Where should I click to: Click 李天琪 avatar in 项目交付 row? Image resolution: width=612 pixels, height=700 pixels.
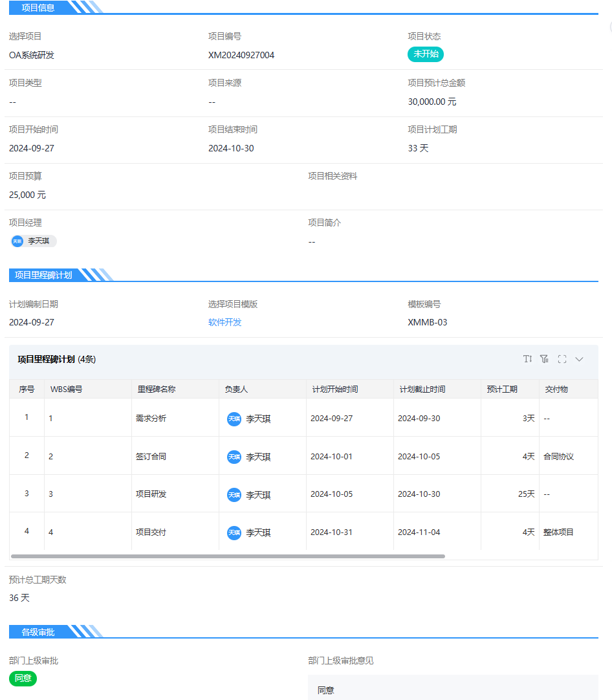(x=234, y=533)
